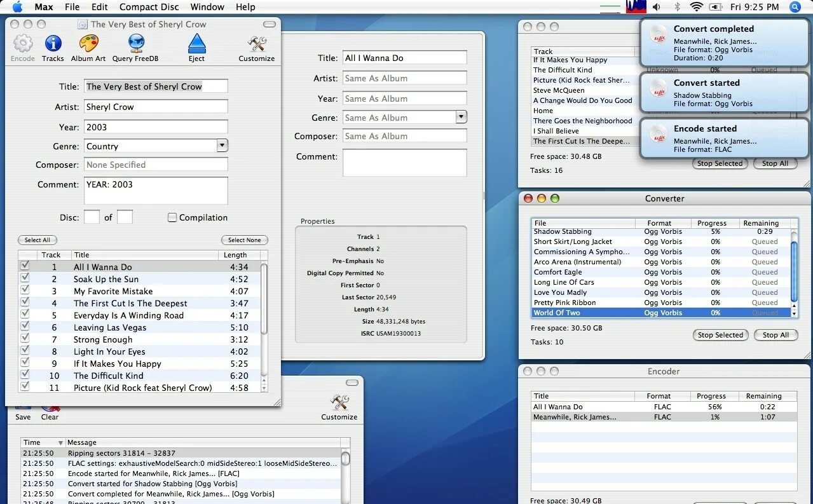Click the album Year field

click(156, 127)
